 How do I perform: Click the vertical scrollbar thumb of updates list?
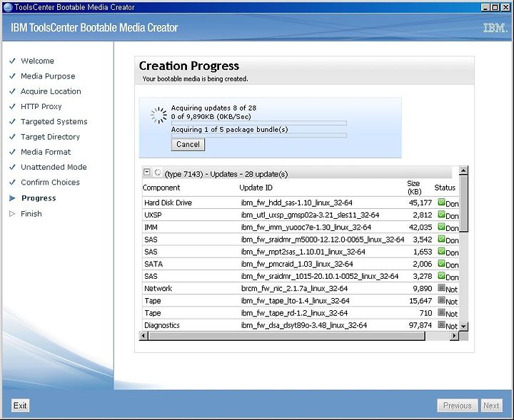click(463, 204)
